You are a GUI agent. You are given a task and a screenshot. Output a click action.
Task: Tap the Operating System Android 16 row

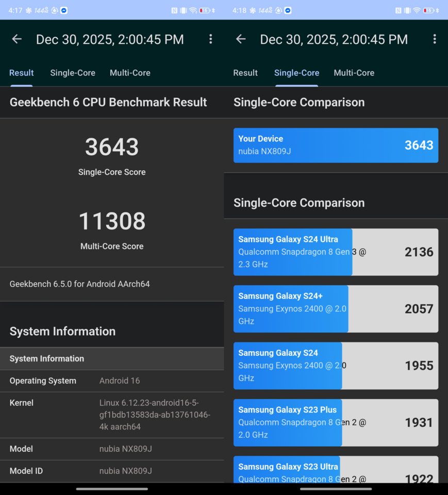[112, 381]
